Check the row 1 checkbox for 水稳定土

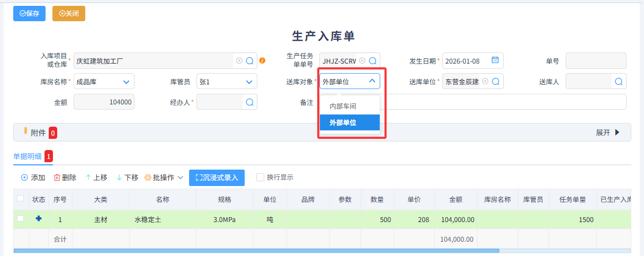click(x=21, y=219)
